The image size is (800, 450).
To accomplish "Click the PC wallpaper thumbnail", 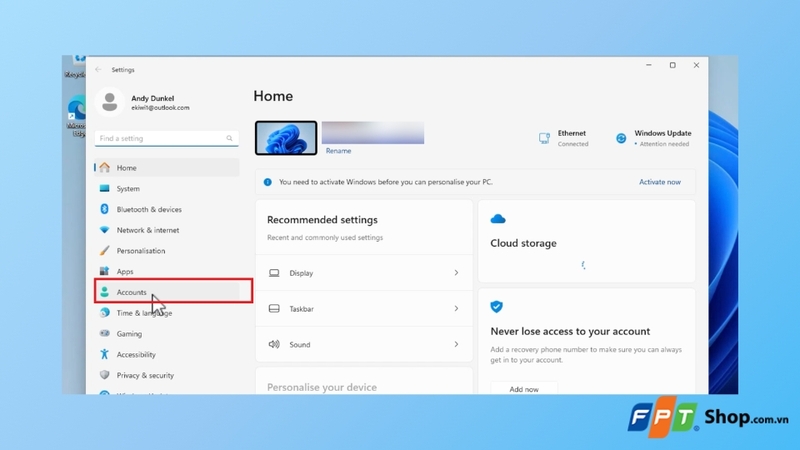I will tap(286, 138).
